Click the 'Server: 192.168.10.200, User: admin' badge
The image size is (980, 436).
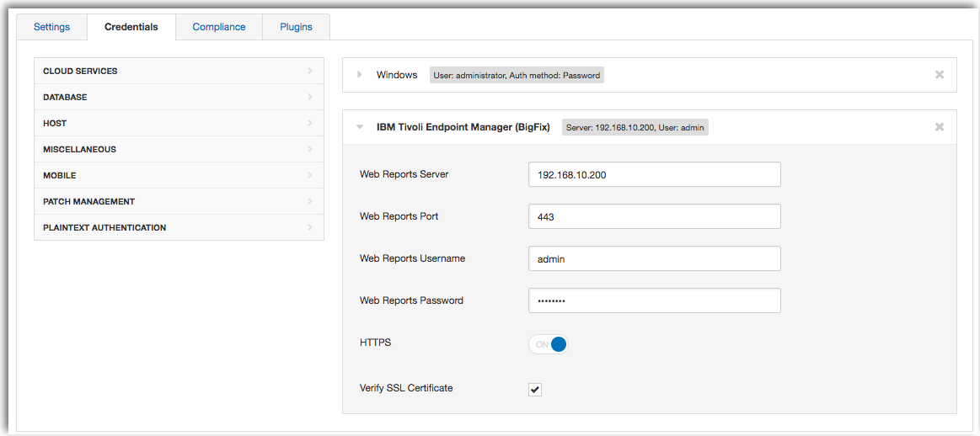pos(635,127)
